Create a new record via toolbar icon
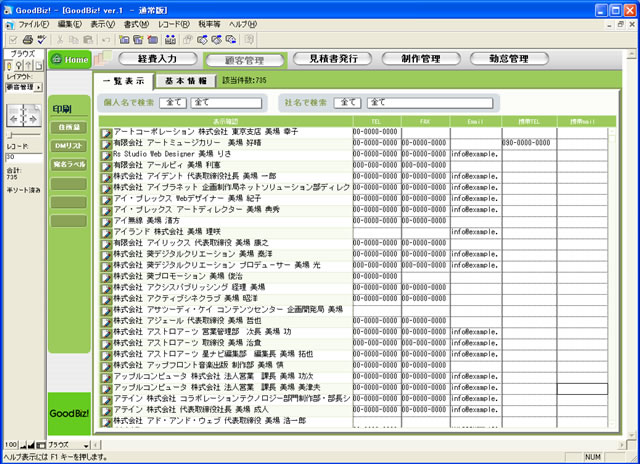Viewport: 640px width, 464px height. click(124, 40)
